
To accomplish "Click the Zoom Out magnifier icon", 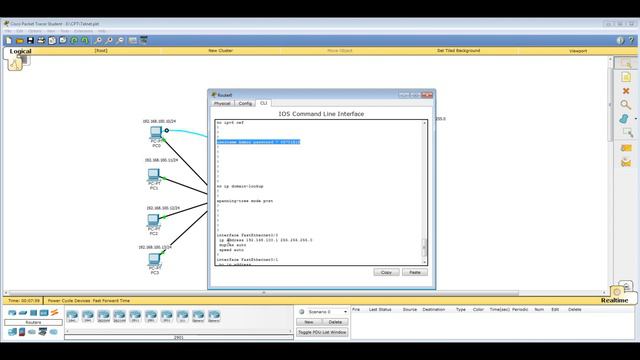I will coord(120,40).
